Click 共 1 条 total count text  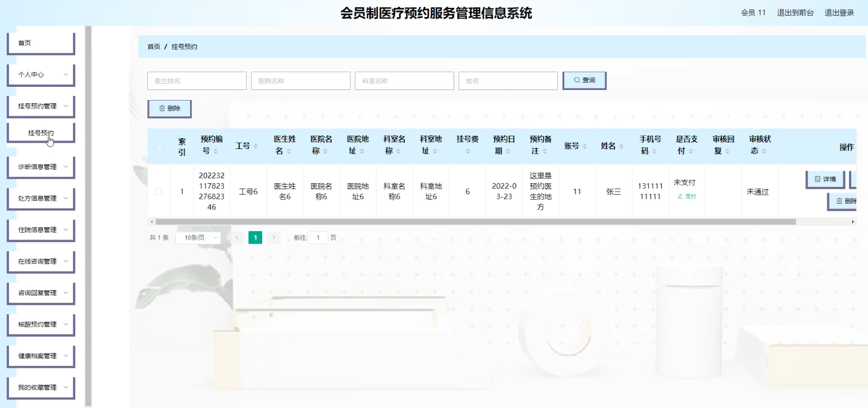(x=159, y=238)
